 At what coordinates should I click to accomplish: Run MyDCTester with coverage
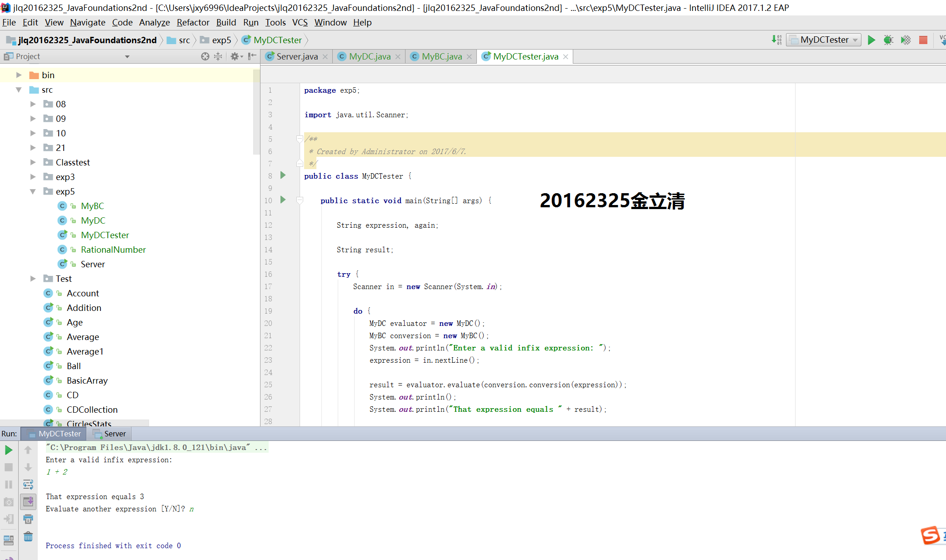point(906,40)
